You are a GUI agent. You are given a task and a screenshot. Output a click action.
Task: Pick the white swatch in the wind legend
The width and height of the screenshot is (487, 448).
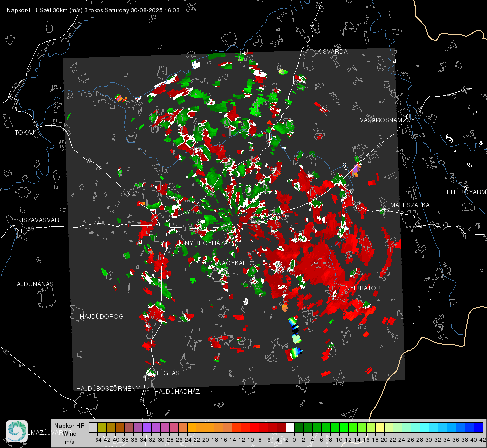[290, 428]
